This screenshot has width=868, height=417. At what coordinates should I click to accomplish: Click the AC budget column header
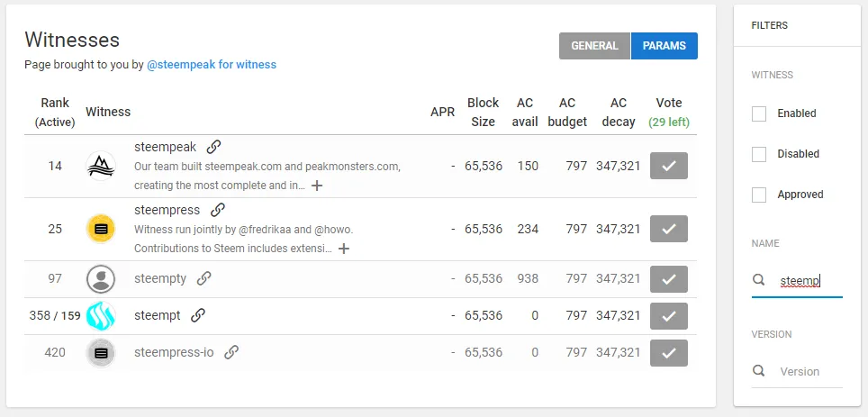[x=567, y=113]
